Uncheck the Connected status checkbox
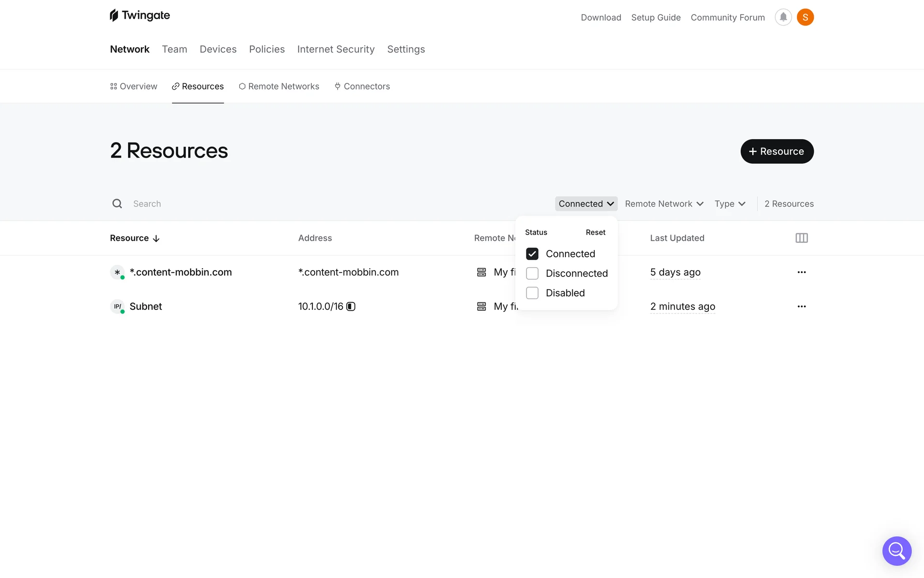Screen dimensions: 924x578 tap(532, 254)
